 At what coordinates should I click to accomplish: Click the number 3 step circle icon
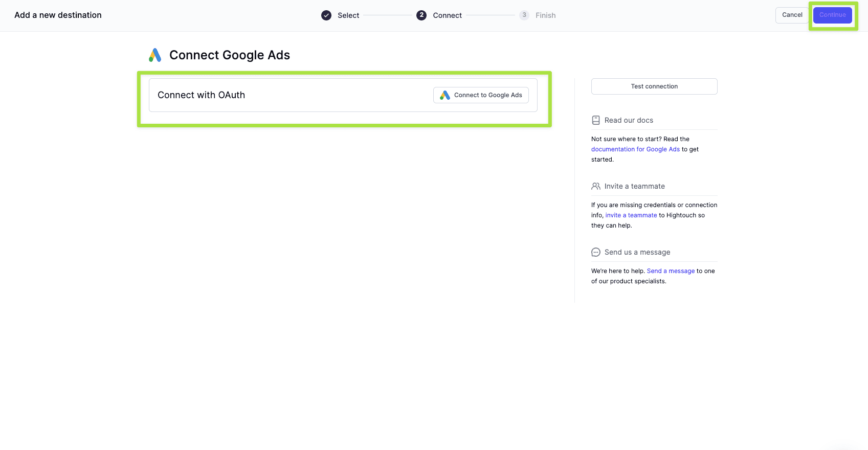pyautogui.click(x=524, y=15)
